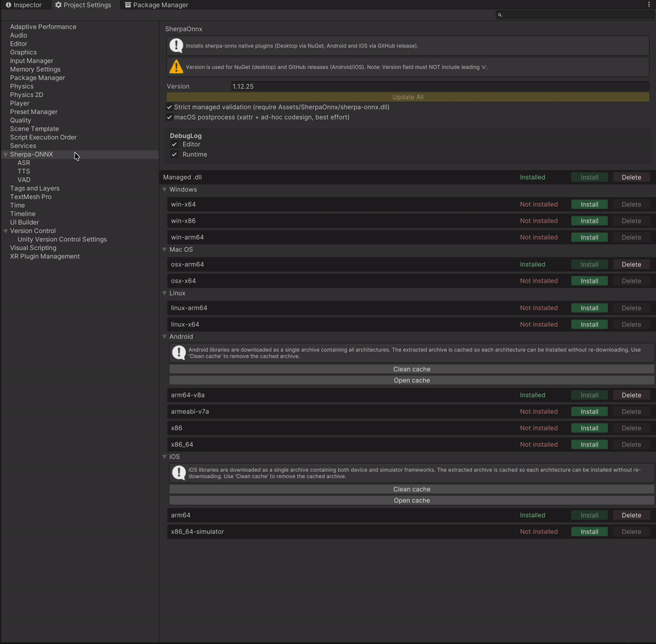Image resolution: width=656 pixels, height=644 pixels.
Task: Install the win-arm64 library
Action: (x=589, y=237)
